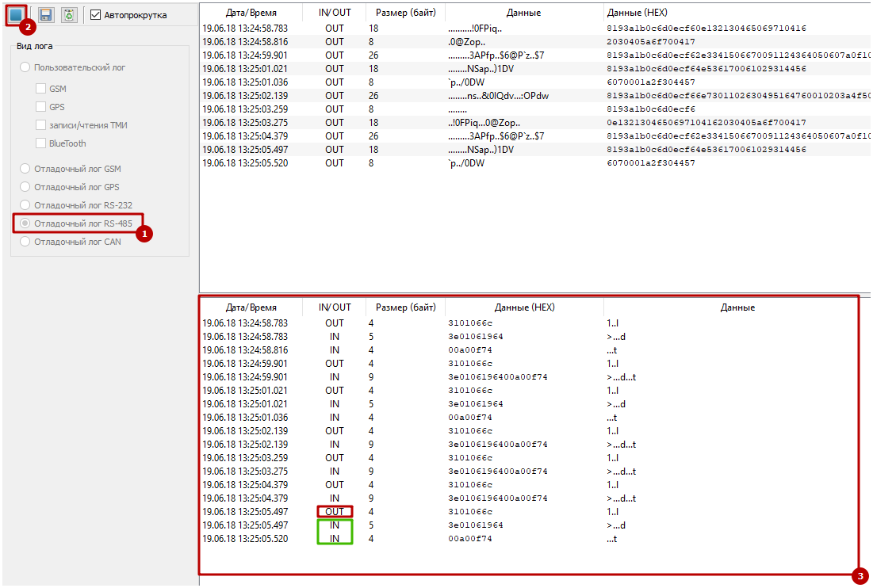Check the записи/чтения ТМИ checkbox

(41, 125)
